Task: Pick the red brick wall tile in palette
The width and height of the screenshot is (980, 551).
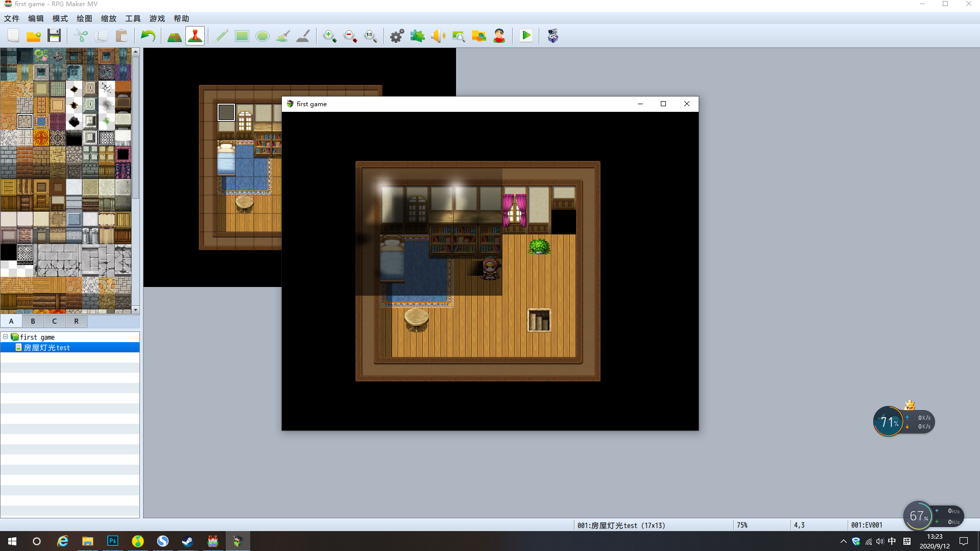Action: tap(25, 154)
